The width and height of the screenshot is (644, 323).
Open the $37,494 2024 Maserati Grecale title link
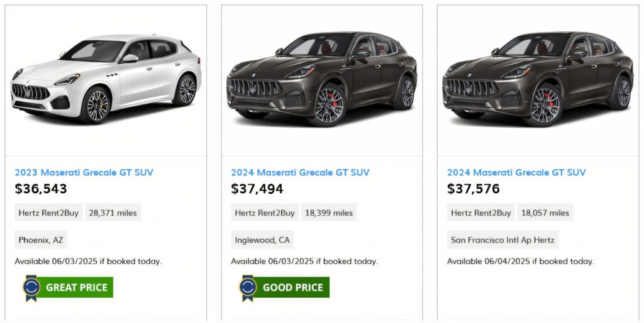300,172
